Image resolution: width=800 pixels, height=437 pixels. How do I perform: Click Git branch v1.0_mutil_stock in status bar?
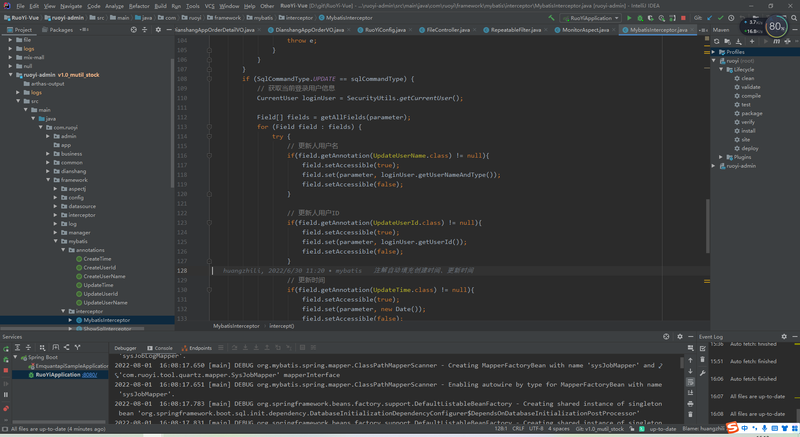[600, 429]
